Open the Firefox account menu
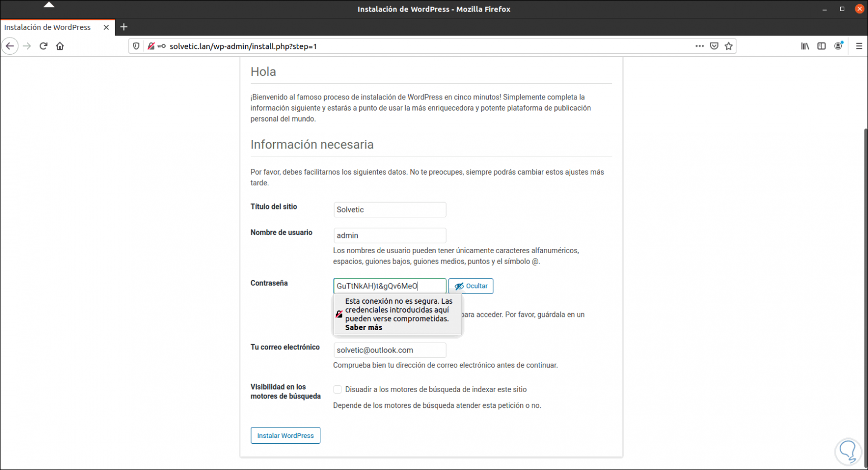 839,46
